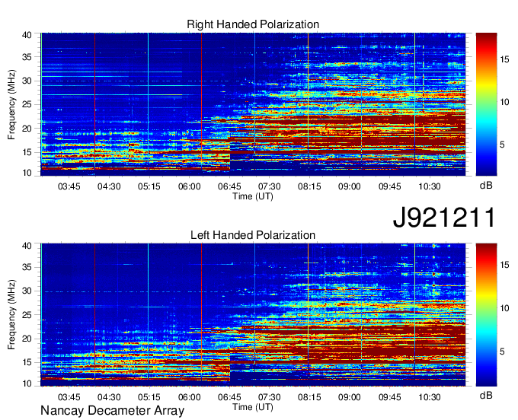Screen dimensions: 518x420
Task: Click the 10 MHz tick on the Left Handed plot
Action: pos(27,383)
